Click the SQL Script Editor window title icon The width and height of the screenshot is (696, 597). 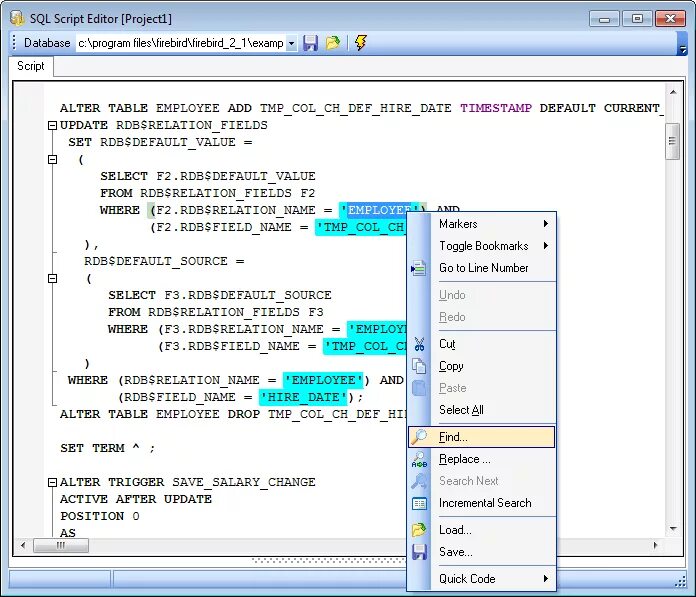[17, 18]
